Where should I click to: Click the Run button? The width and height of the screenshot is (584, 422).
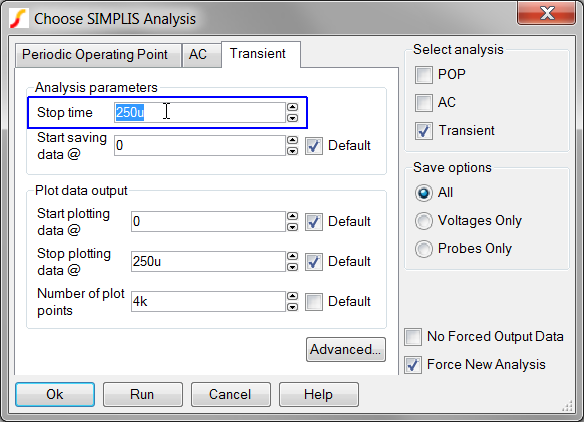tap(143, 394)
